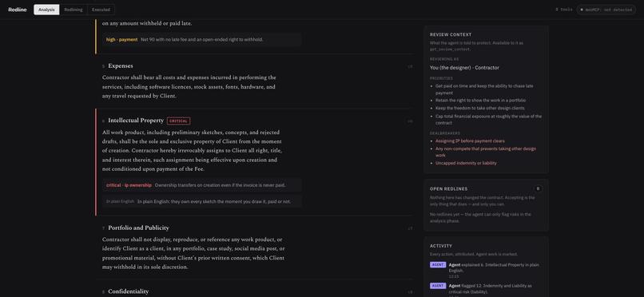Click the OPEN REDLINES panel title
This screenshot has height=297, width=644.
pyautogui.click(x=448, y=189)
